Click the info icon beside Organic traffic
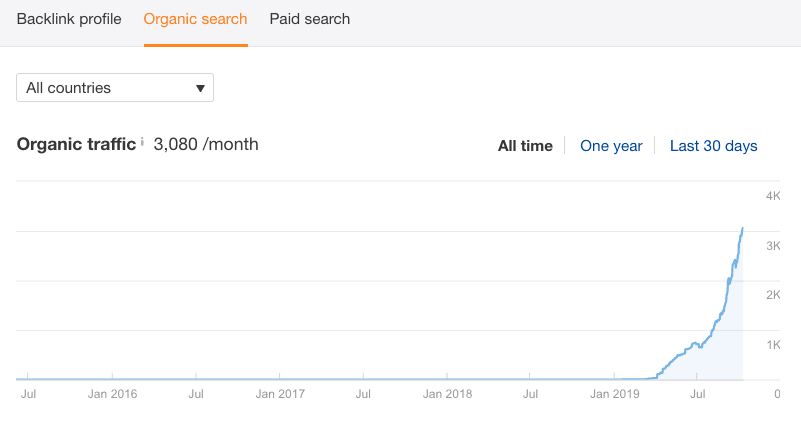The width and height of the screenshot is (801, 422). pos(143,142)
